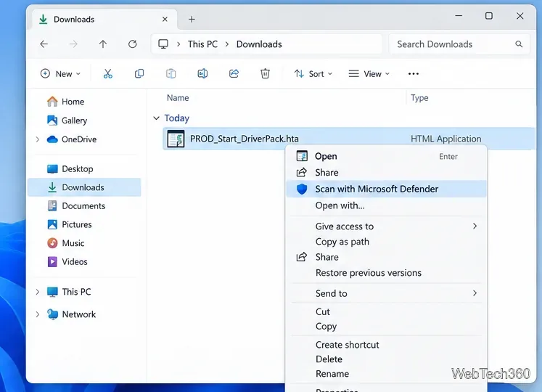Open the See more ellipsis menu
This screenshot has height=392, width=542.
(x=414, y=74)
